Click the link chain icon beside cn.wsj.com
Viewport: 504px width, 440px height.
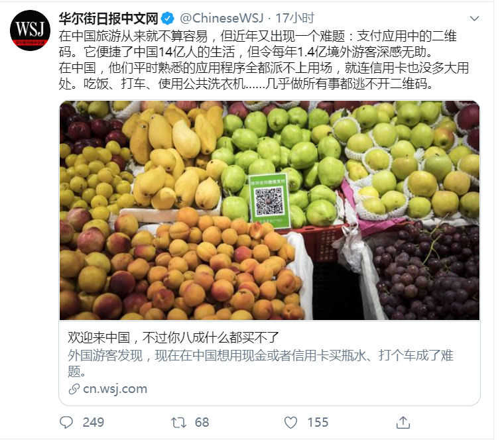coord(74,389)
